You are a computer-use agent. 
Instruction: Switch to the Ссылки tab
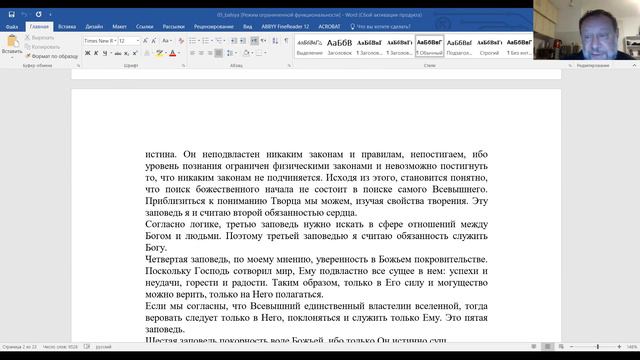coord(144,27)
